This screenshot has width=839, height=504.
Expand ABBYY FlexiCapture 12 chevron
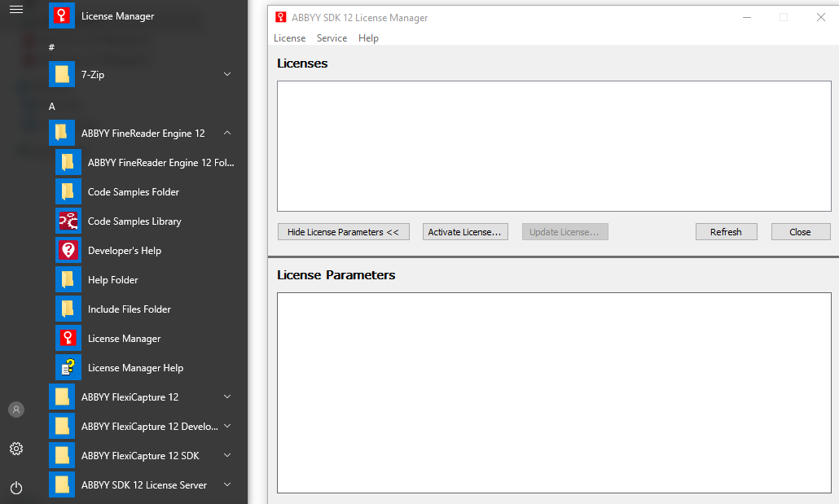click(227, 397)
